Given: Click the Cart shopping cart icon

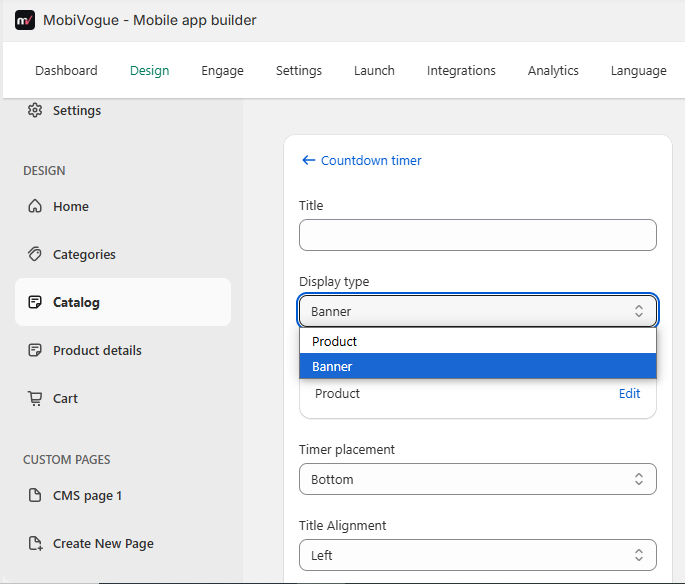Looking at the screenshot, I should tap(35, 398).
